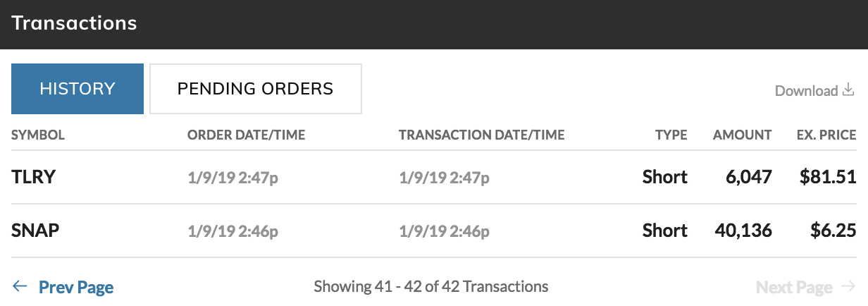Sort by Order Date/Time column header
The width and height of the screenshot is (868, 306).
coord(246,135)
